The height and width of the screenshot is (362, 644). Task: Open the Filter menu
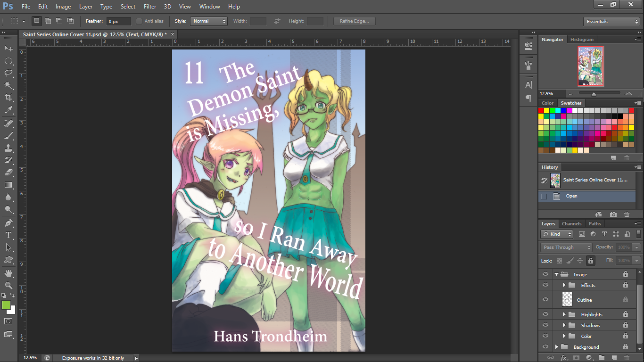150,7
